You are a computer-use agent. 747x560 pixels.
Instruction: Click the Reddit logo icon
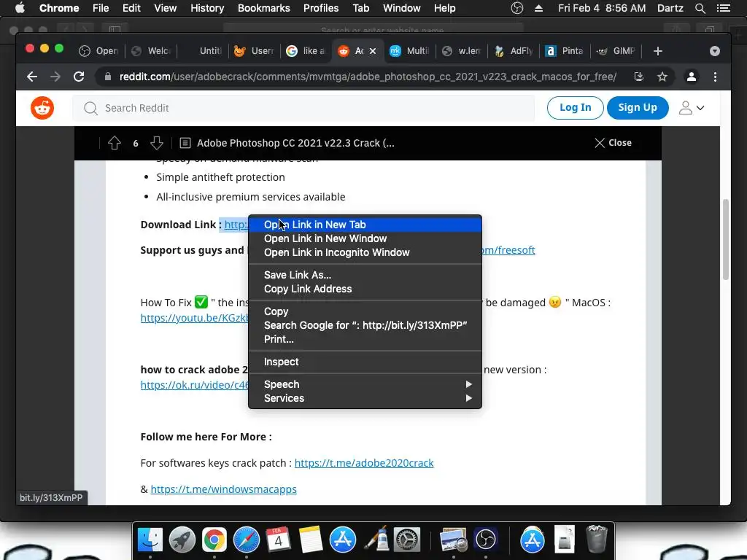click(42, 108)
